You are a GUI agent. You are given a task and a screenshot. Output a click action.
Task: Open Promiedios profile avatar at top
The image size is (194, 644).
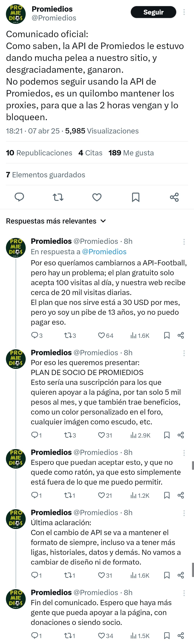16,14
